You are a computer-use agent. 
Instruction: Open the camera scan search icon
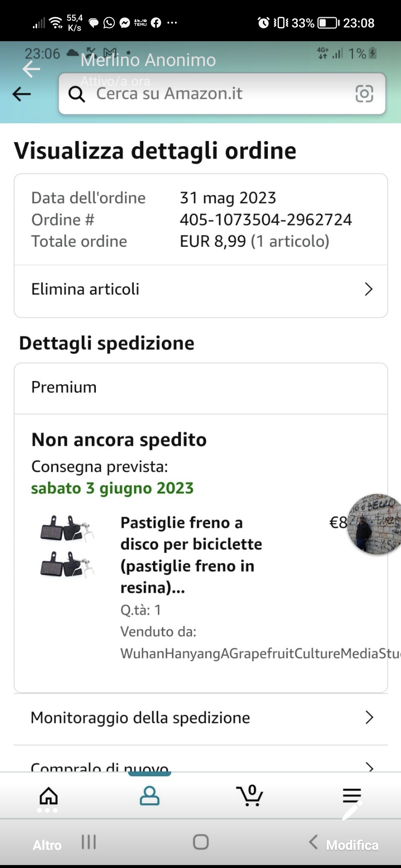pyautogui.click(x=364, y=93)
